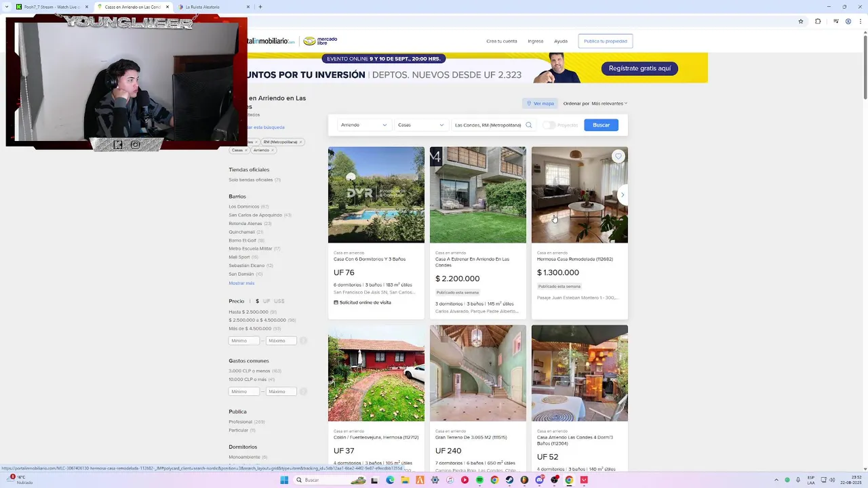The height and width of the screenshot is (488, 868).
Task: Open Crea tu cuenta in header
Action: pos(502,41)
